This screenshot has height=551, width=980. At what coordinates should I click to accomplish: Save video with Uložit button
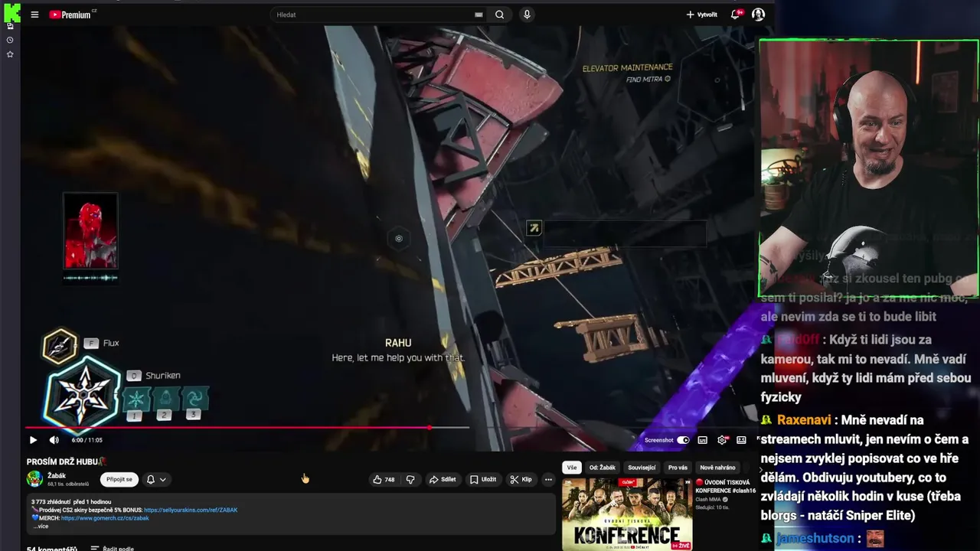(x=483, y=480)
